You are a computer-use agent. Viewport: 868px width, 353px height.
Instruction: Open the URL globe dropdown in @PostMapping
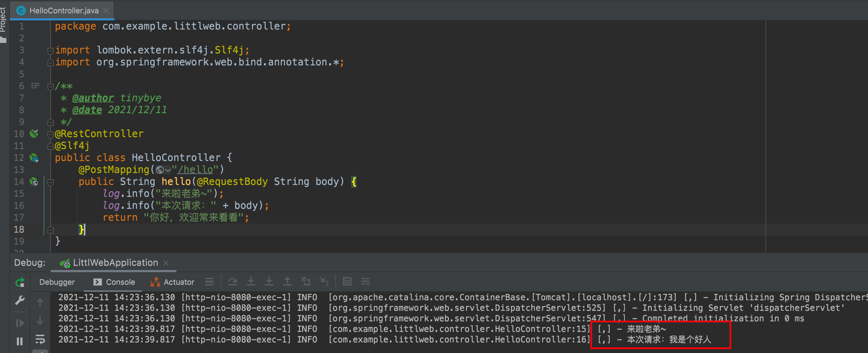[163, 170]
